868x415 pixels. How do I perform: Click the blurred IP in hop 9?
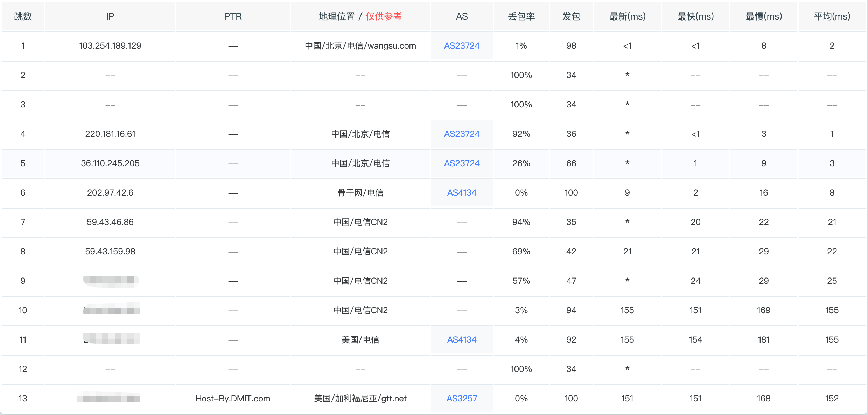tap(111, 281)
